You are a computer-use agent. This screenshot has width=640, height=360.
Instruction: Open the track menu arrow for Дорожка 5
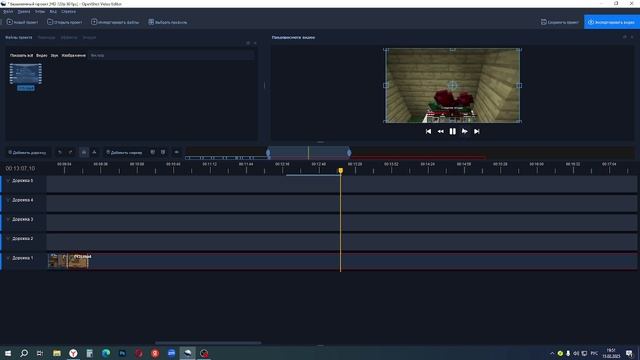pos(8,180)
